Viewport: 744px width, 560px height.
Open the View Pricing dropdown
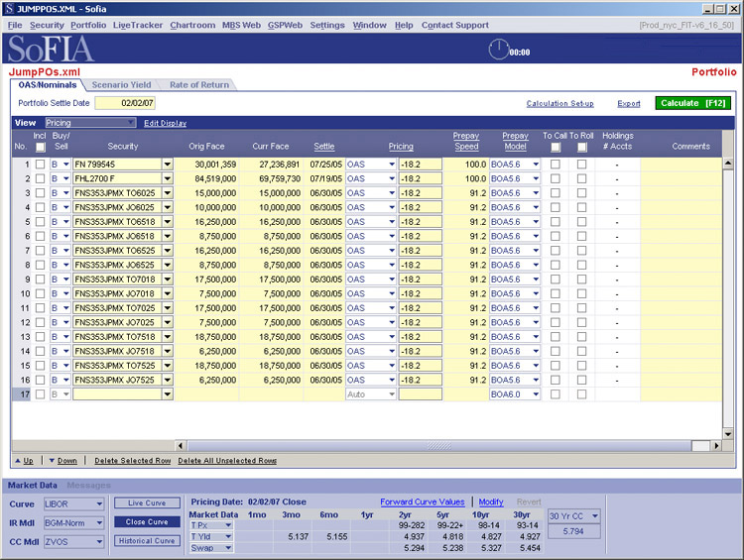pos(89,123)
